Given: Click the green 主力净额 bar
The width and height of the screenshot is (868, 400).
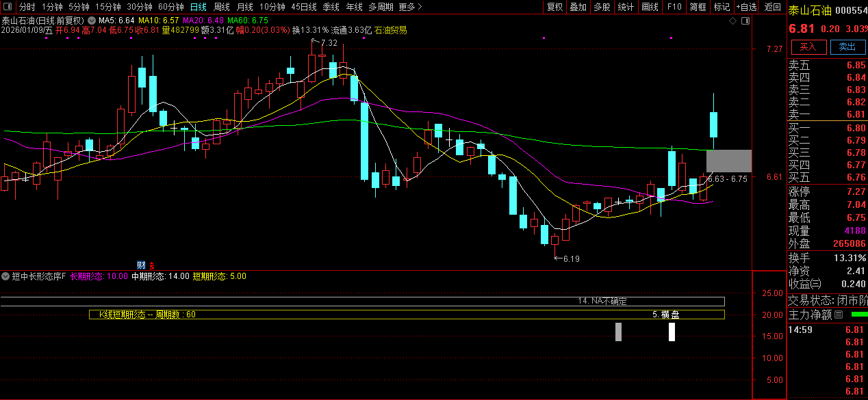Looking at the screenshot, I should click(858, 315).
